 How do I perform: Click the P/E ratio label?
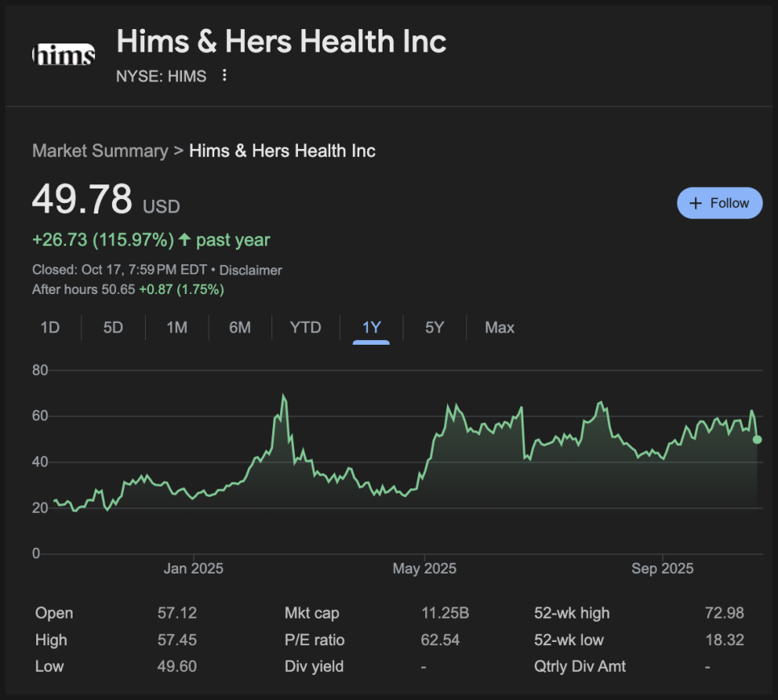[314, 640]
